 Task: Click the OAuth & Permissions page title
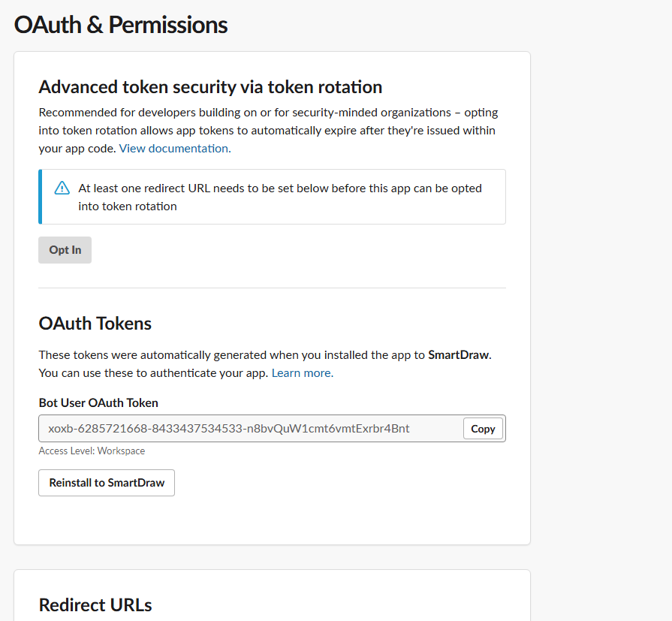(x=121, y=25)
